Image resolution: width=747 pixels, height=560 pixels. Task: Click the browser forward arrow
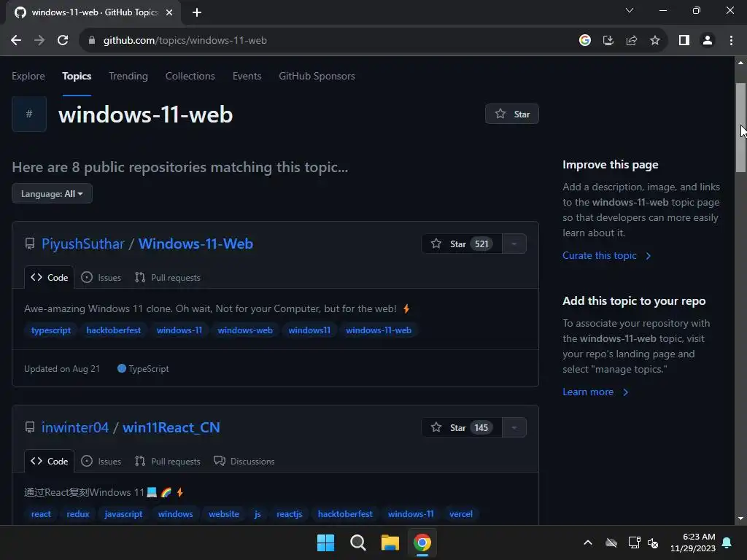(39, 41)
